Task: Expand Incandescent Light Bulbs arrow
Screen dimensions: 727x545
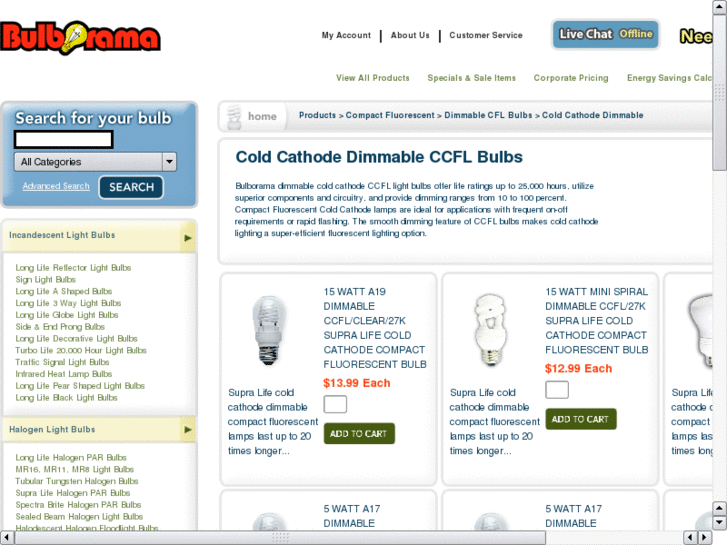Action: click(x=188, y=238)
